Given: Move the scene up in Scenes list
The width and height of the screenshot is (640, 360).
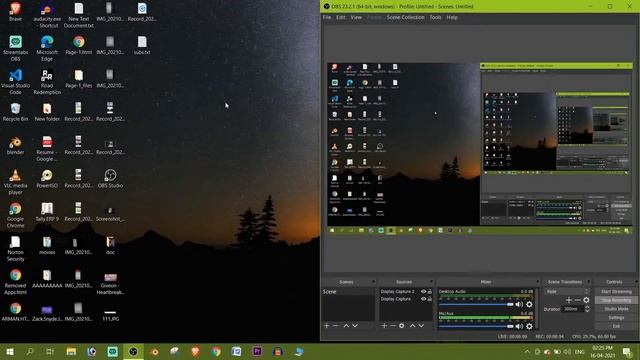Looking at the screenshot, I should coord(346,326).
